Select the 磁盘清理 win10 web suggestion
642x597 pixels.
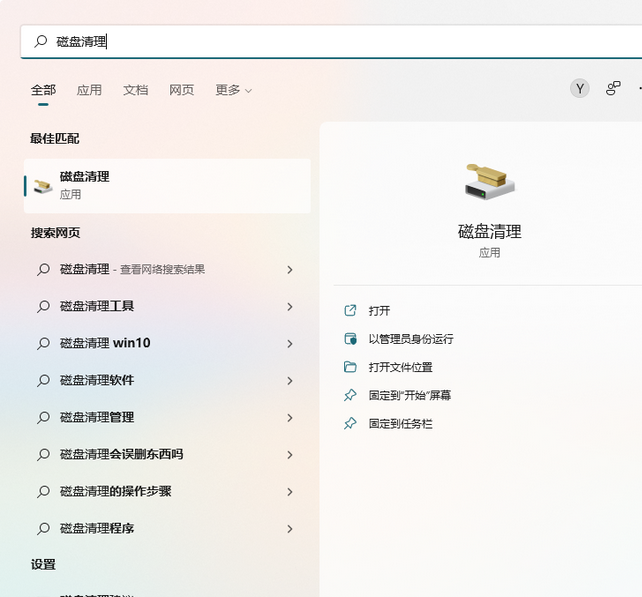coord(167,343)
